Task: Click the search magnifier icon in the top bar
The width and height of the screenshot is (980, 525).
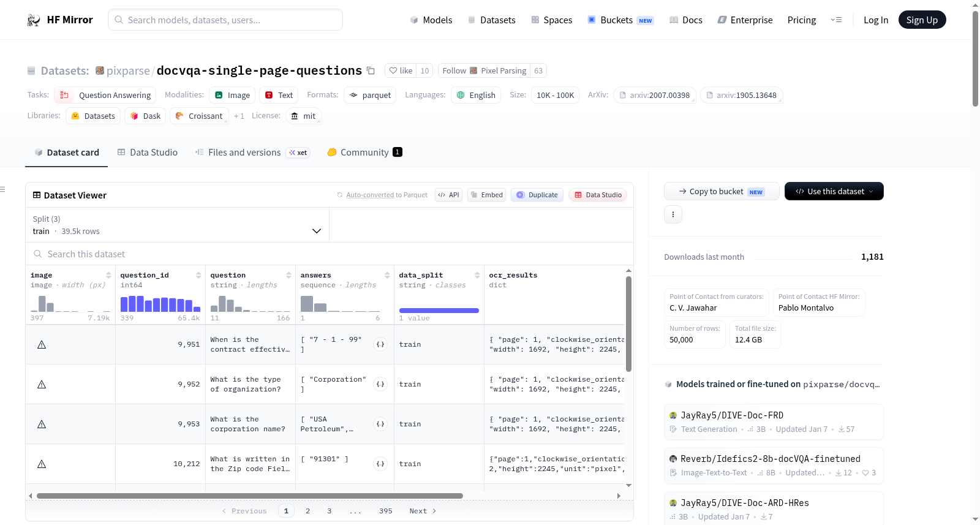Action: click(x=119, y=20)
